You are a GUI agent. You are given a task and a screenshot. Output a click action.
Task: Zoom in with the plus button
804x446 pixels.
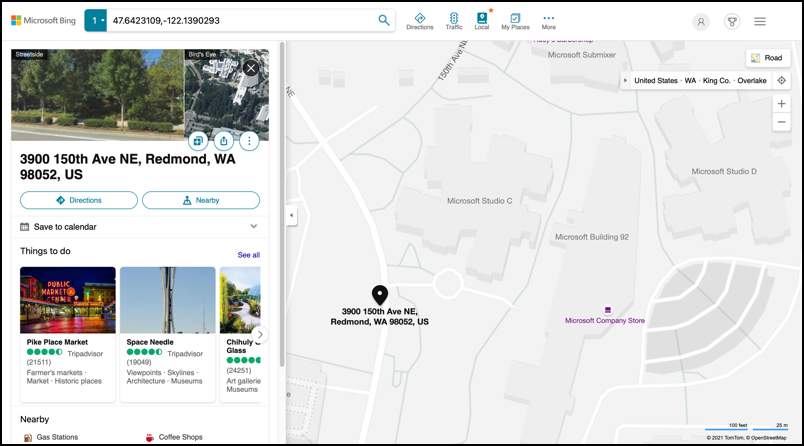pyautogui.click(x=781, y=104)
